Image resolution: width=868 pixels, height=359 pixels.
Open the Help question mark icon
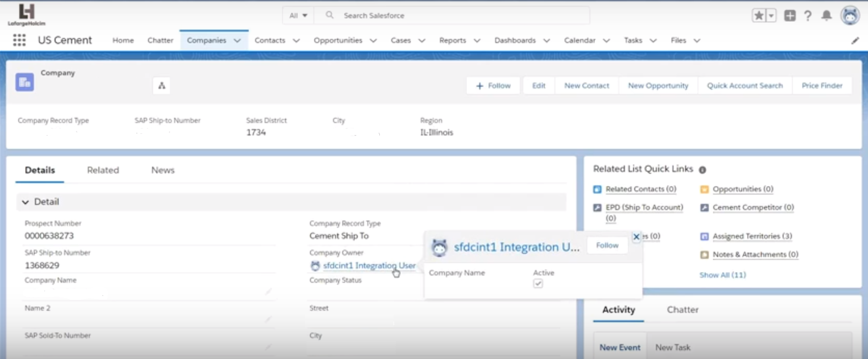[x=808, y=16]
